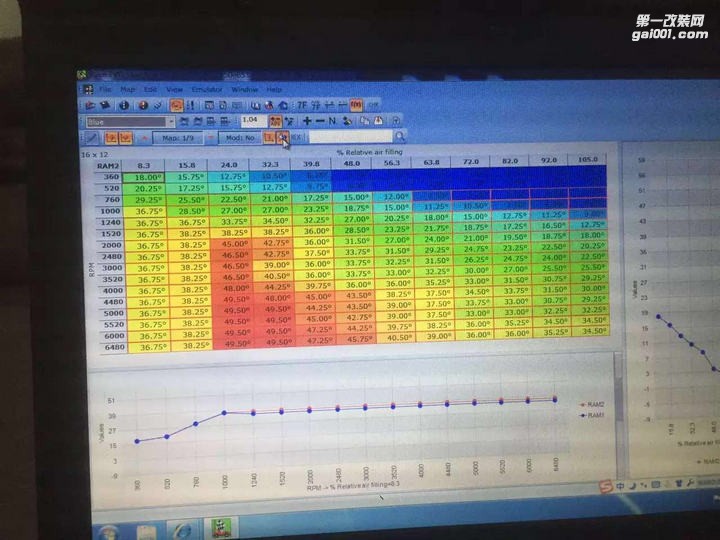Click the 1.04 value input field
The width and height of the screenshot is (720, 540).
tap(249, 121)
